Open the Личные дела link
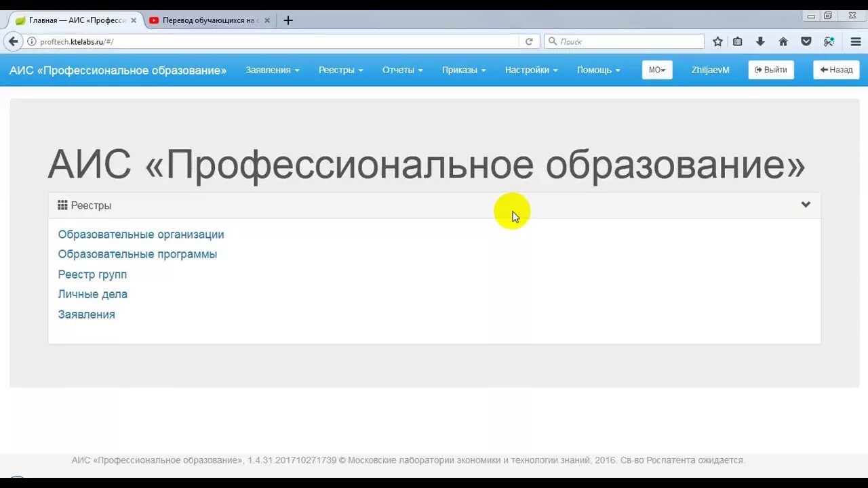 93,294
